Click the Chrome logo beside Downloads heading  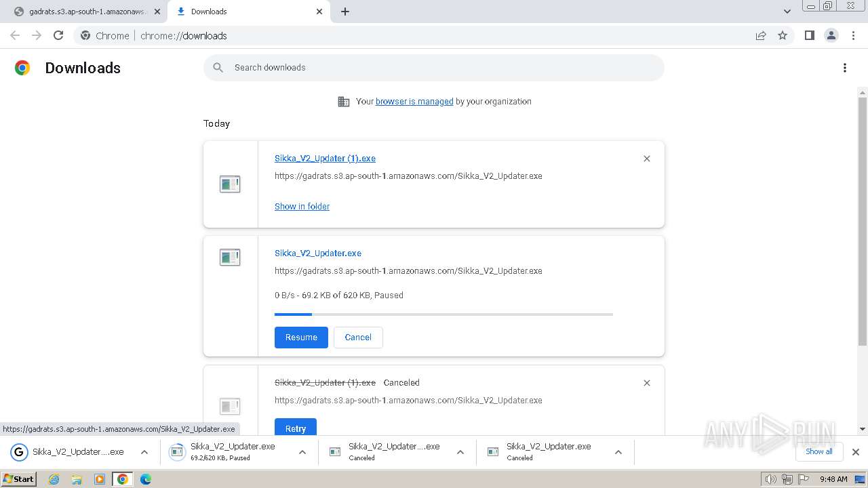click(22, 68)
